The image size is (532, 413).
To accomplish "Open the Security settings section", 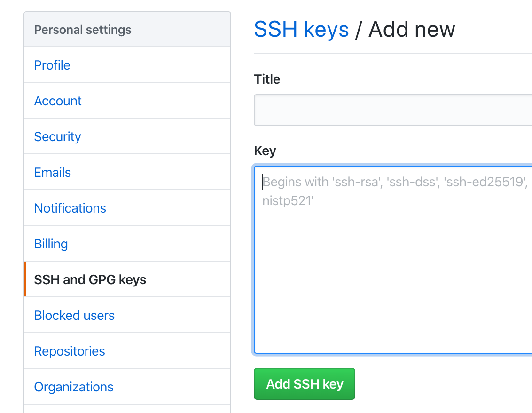I will [57, 136].
